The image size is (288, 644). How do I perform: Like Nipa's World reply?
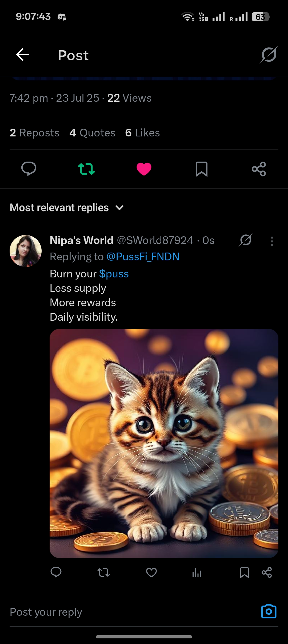tap(151, 572)
